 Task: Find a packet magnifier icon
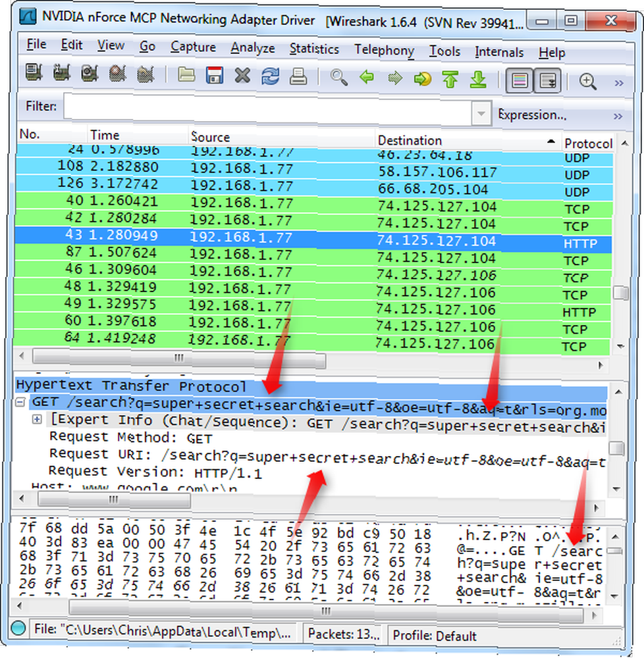tap(339, 78)
